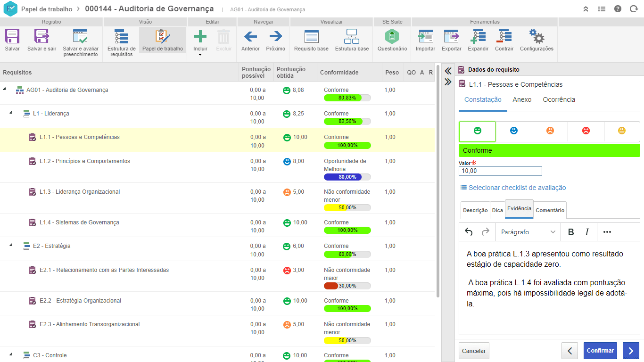Switch to the Anexo tab
This screenshot has height=362, width=644.
click(522, 99)
